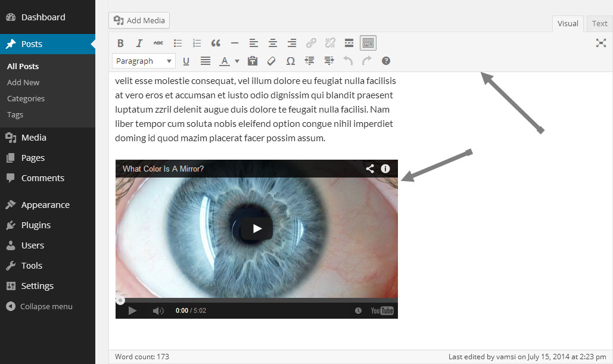Open the Paragraph style dropdown

pos(143,60)
